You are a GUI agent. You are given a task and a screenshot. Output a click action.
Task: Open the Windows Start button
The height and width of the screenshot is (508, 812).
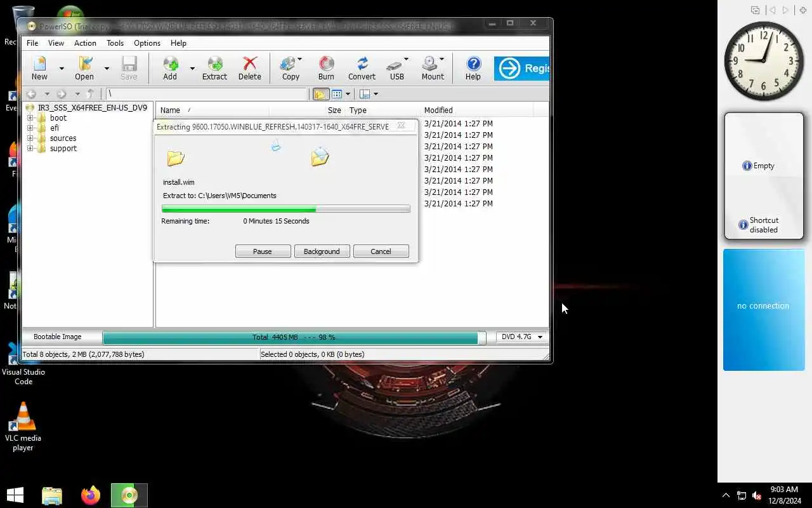(x=15, y=495)
